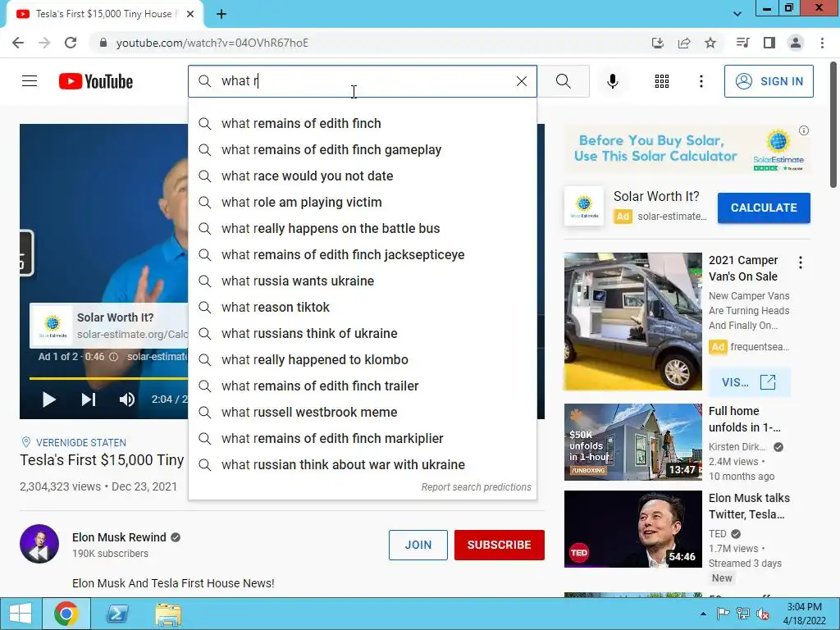Focus the search field containing 'what r'
Screen dimensions: 840x630
(x=362, y=81)
